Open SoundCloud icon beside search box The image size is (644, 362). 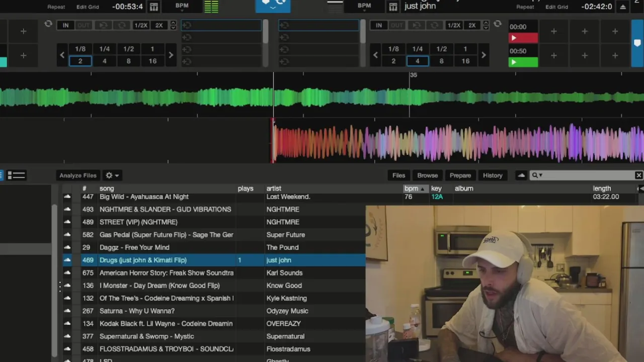(521, 175)
